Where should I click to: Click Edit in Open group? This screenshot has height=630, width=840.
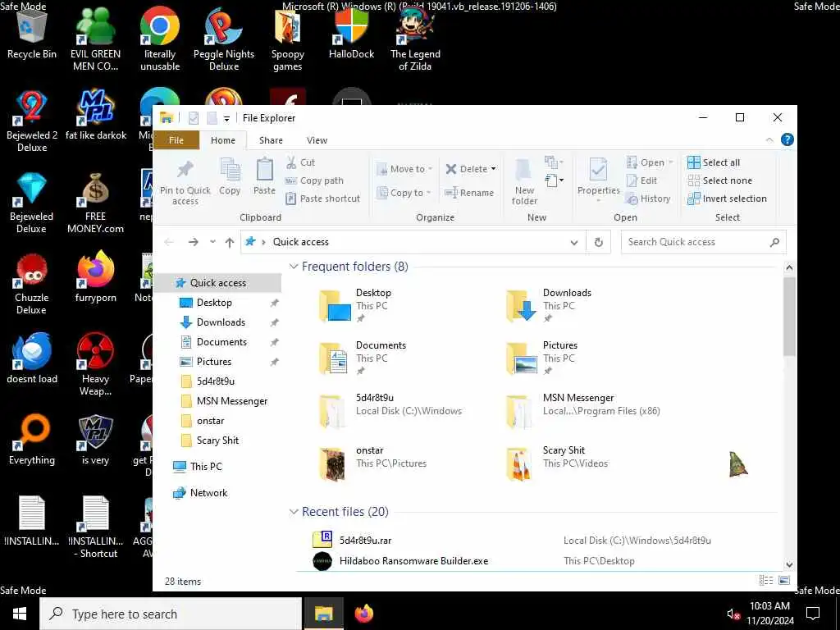641,180
